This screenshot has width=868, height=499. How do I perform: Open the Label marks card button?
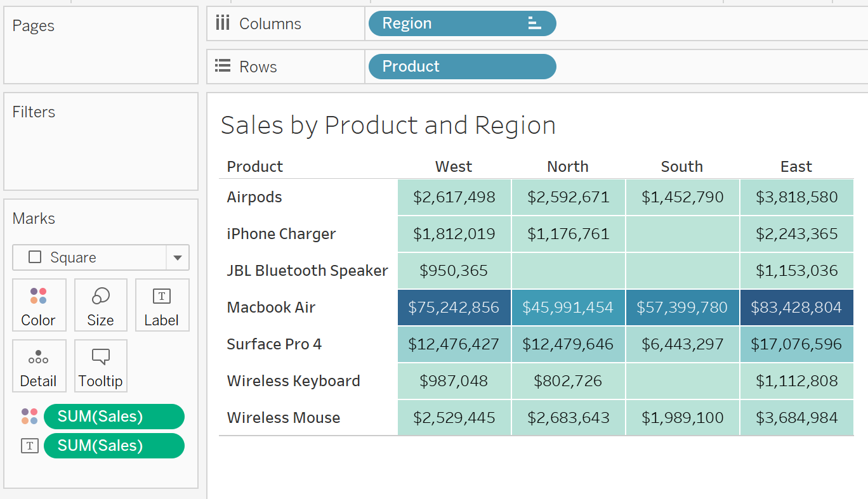tap(162, 305)
